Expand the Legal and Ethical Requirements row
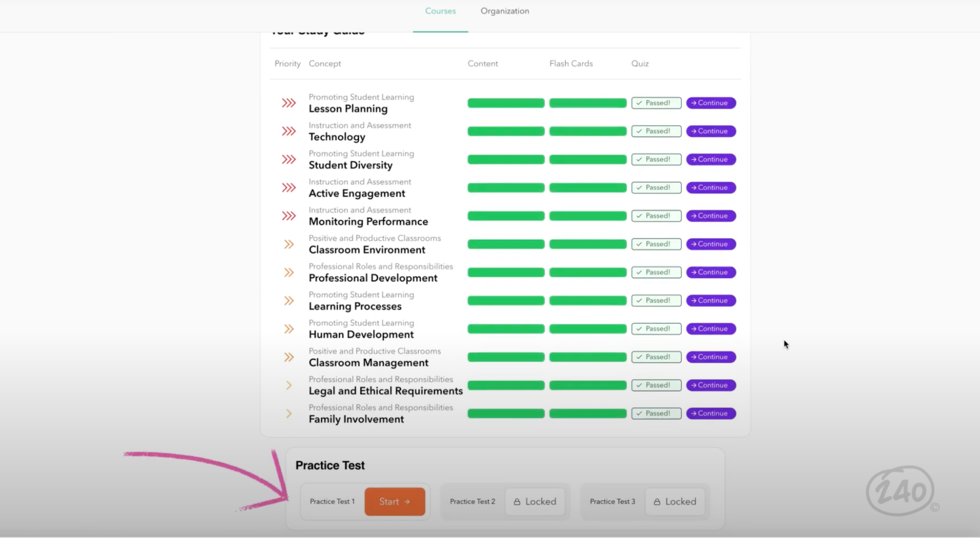Viewport: 980px width, 538px height. (289, 385)
